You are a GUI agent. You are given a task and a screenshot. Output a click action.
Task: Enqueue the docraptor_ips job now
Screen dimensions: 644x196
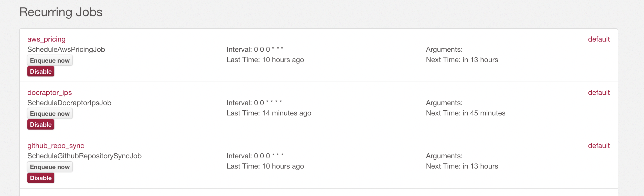point(50,113)
